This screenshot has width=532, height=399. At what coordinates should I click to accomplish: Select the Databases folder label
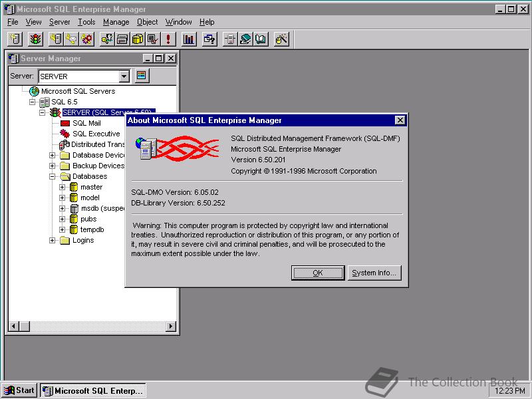pos(90,176)
